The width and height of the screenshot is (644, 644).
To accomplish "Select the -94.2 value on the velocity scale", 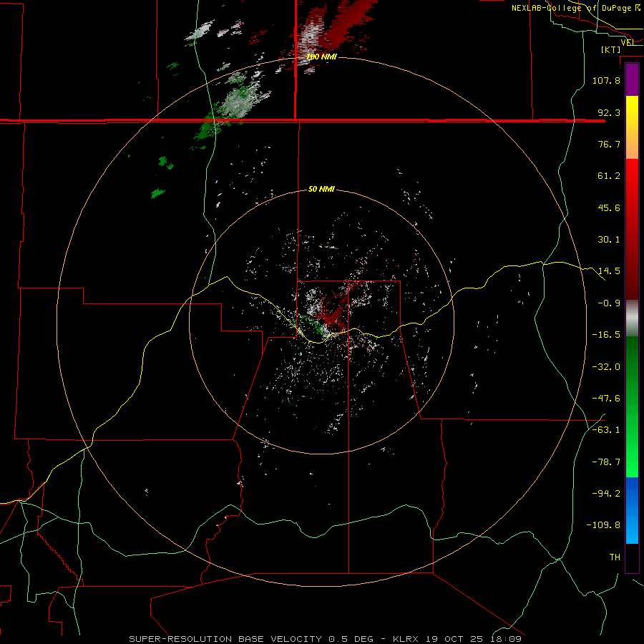I will 606,493.
